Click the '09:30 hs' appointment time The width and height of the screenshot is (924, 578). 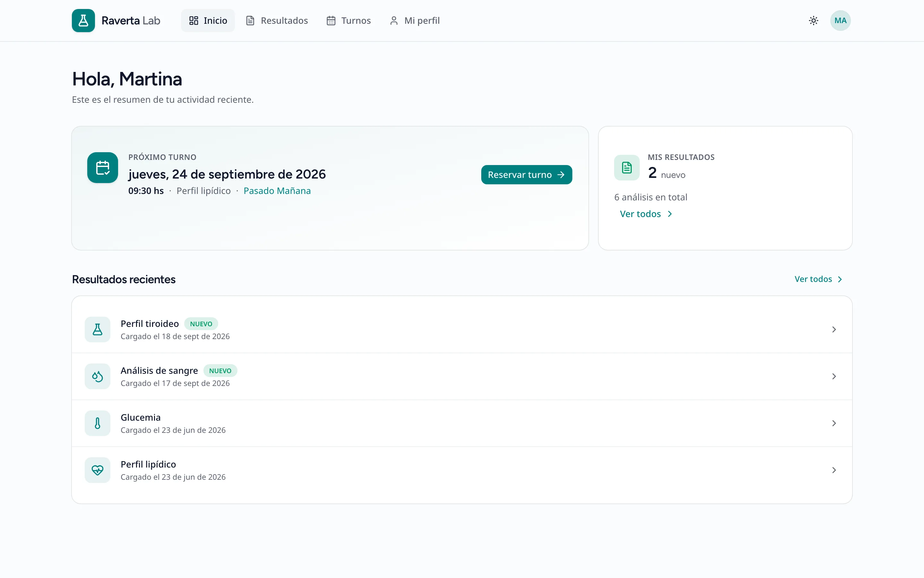[x=146, y=191]
